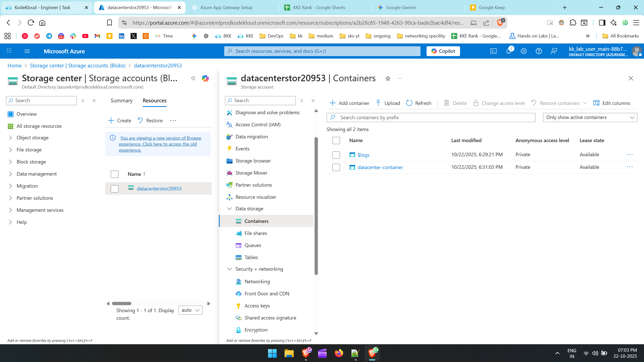This screenshot has height=362, width=644.
Task: Open the datacenter-container link
Action: click(x=380, y=167)
